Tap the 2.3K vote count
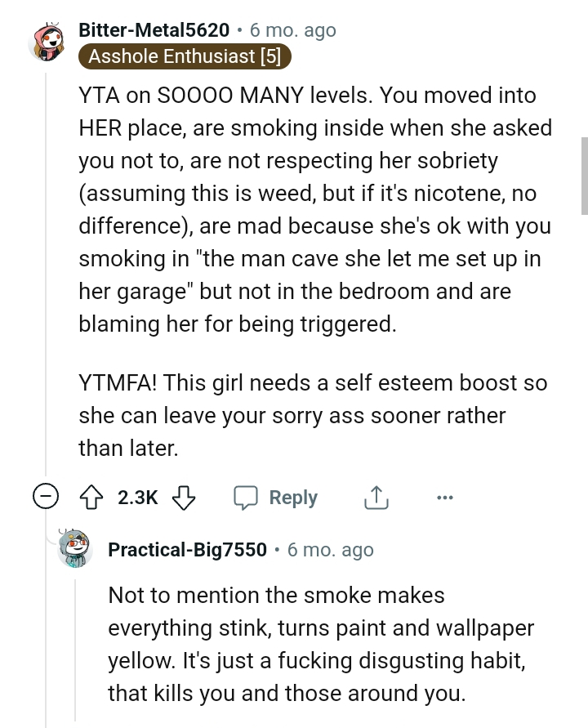Screen dimensions: 588x728 coord(138,498)
